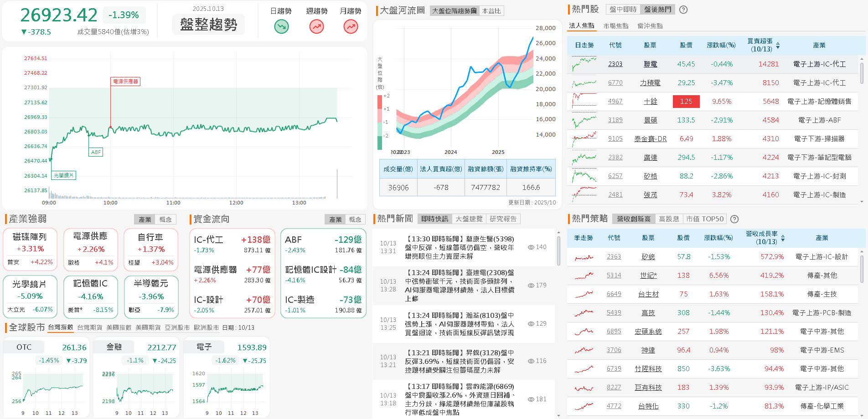Screen dimensions: 868x419
Task: Click the red 125 price cell for 十銓
Action: (x=686, y=102)
